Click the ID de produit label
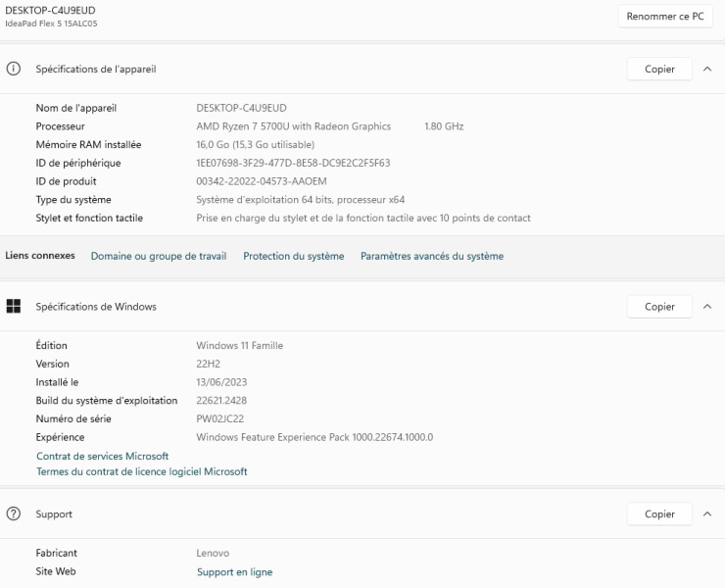 (x=66, y=181)
